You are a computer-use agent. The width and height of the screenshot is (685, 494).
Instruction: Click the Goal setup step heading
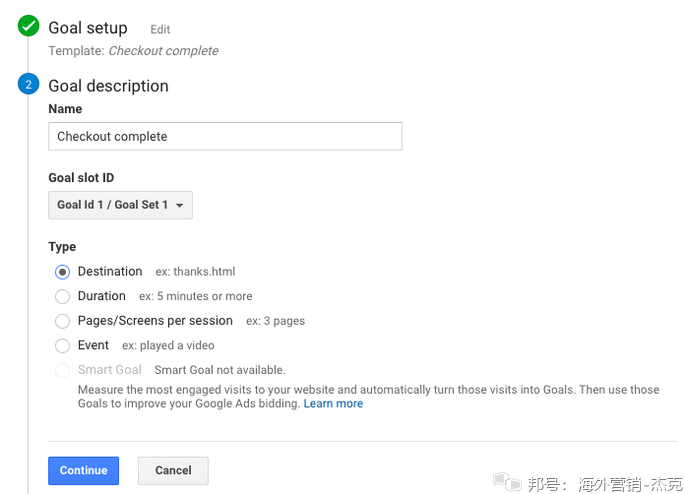pos(88,28)
